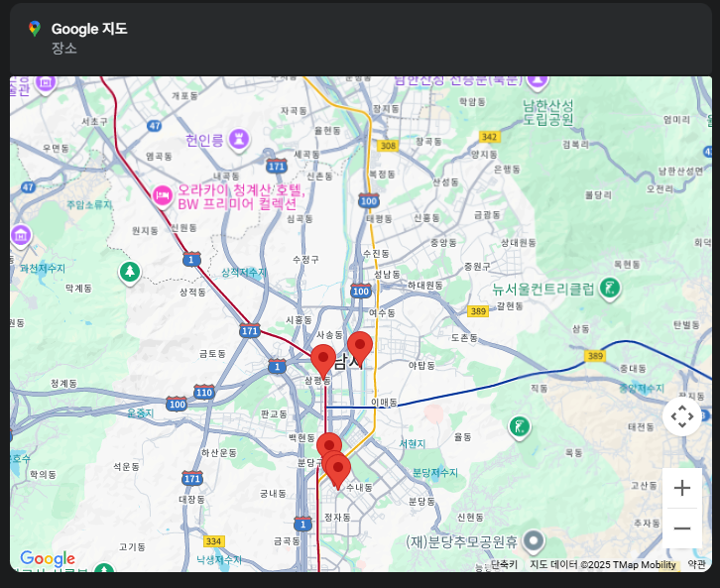The image size is (720, 588).
Task: Click the 남한산성 도립공원 label
Action: [548, 112]
